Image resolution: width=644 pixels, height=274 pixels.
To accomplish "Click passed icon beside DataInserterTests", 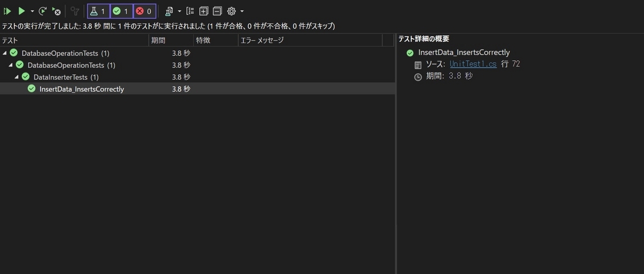I will click(26, 76).
